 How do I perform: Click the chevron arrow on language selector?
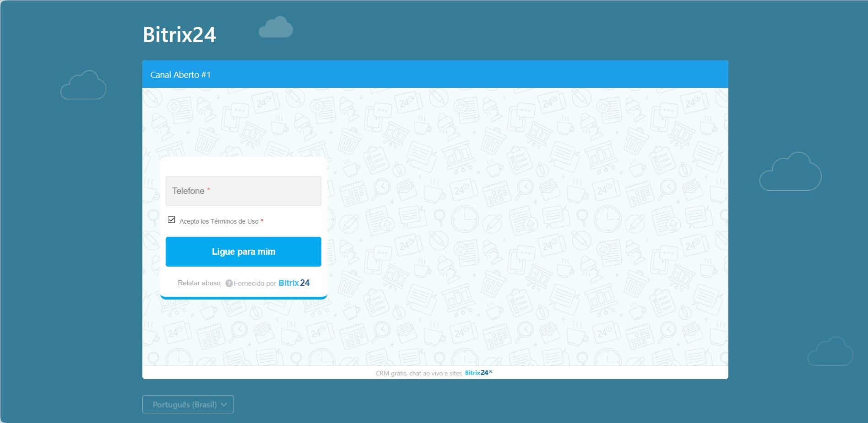pos(224,405)
